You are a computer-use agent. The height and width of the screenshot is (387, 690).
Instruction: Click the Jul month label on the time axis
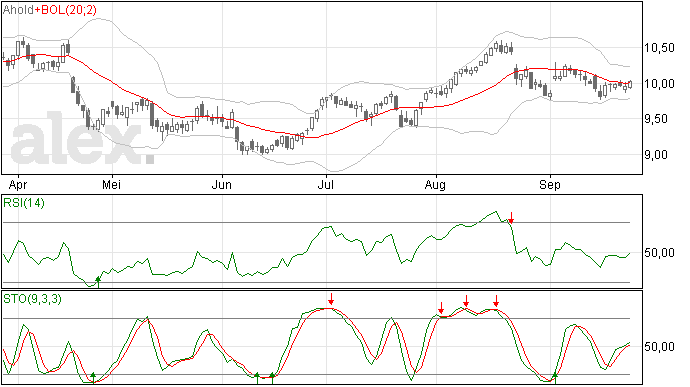point(326,184)
